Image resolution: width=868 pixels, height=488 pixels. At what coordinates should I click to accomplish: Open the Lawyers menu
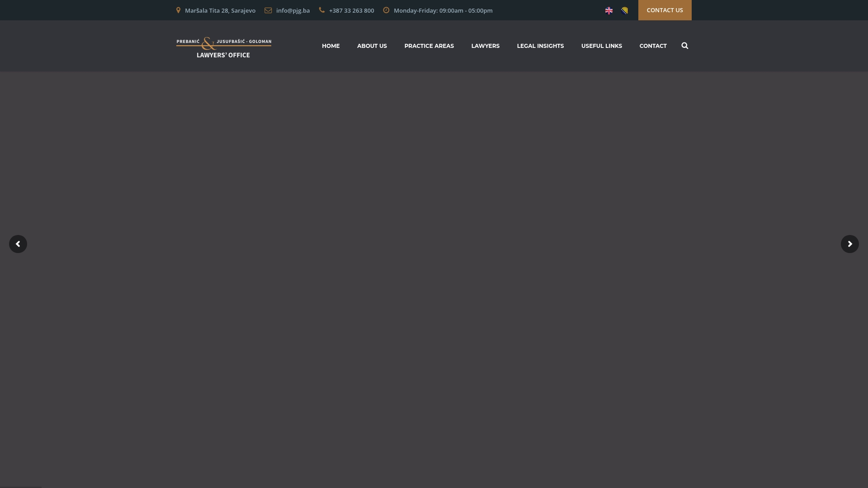tap(486, 46)
